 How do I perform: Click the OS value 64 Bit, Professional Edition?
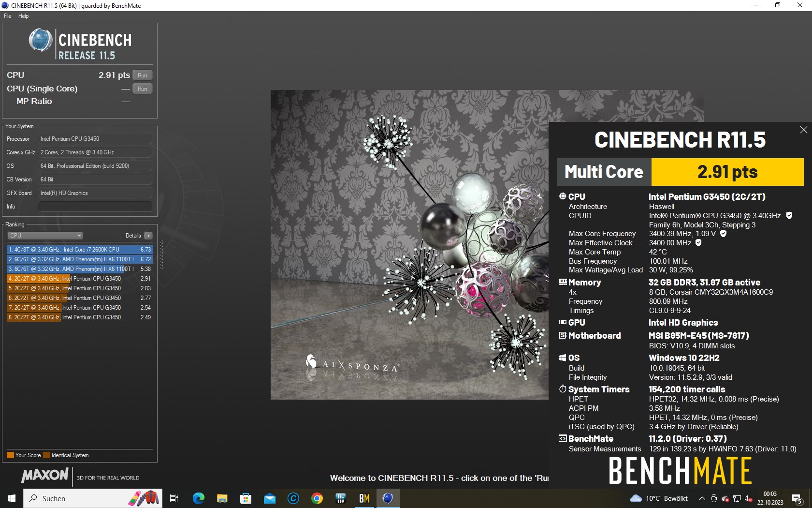pos(95,166)
